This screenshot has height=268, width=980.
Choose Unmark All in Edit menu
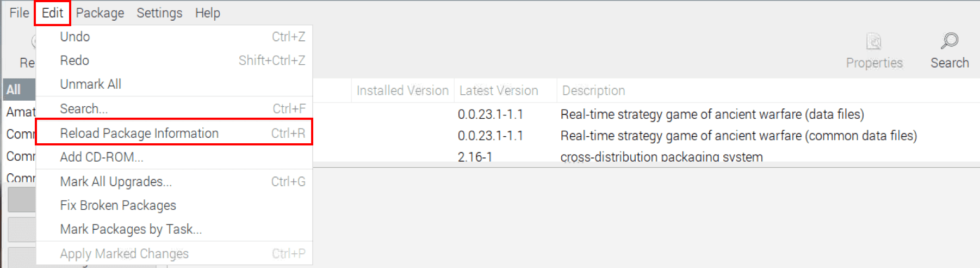(x=174, y=84)
